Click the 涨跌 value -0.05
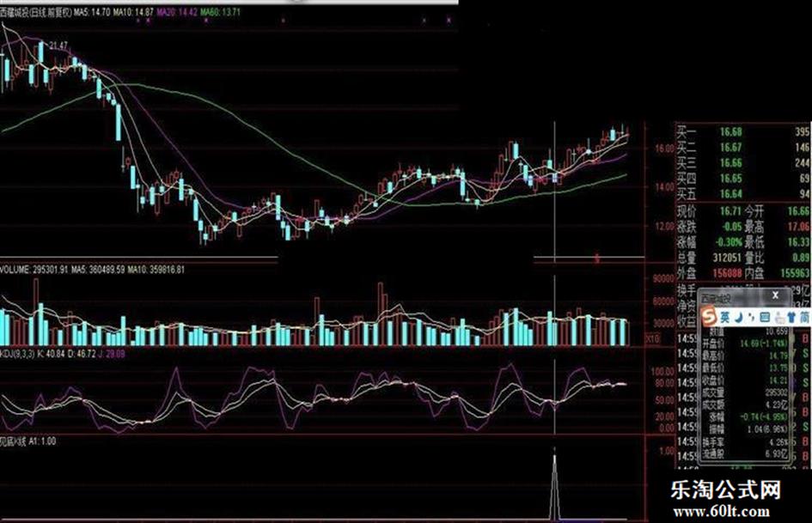Viewport: 812px width, 523px height. [732, 226]
